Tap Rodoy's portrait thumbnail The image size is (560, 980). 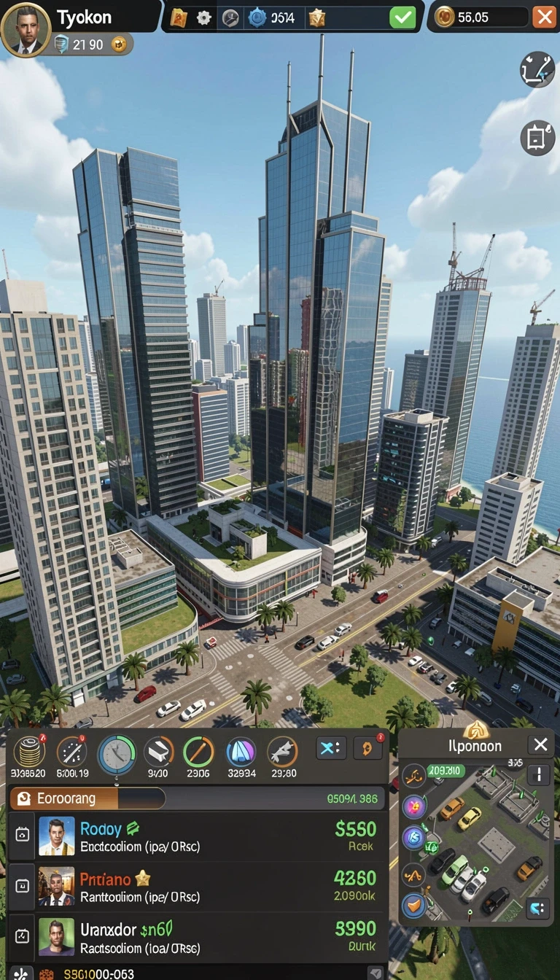56,836
